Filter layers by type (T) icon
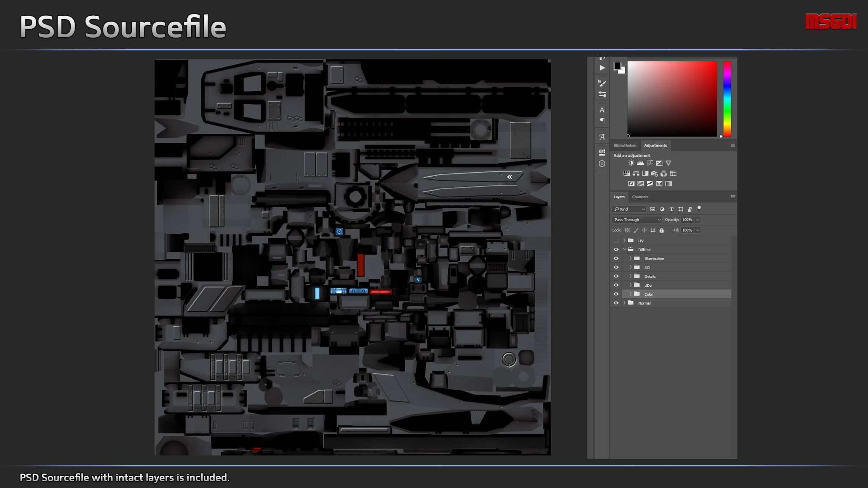The height and width of the screenshot is (488, 868). (671, 209)
